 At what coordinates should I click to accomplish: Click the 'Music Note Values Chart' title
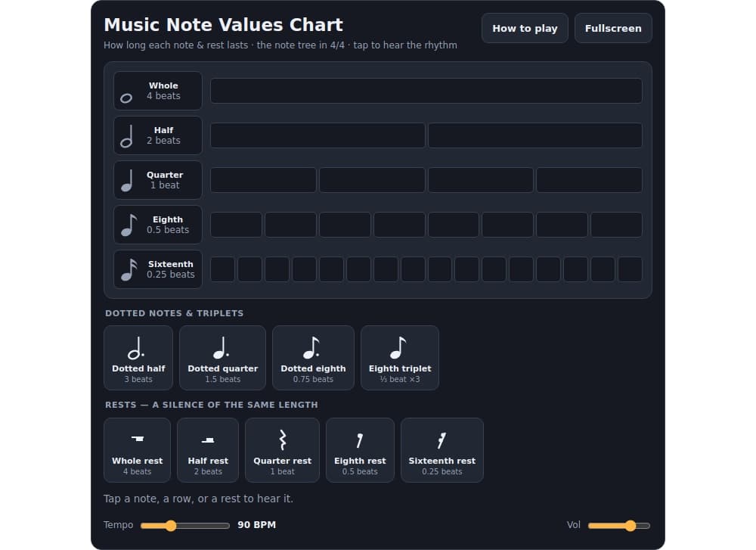coord(223,25)
